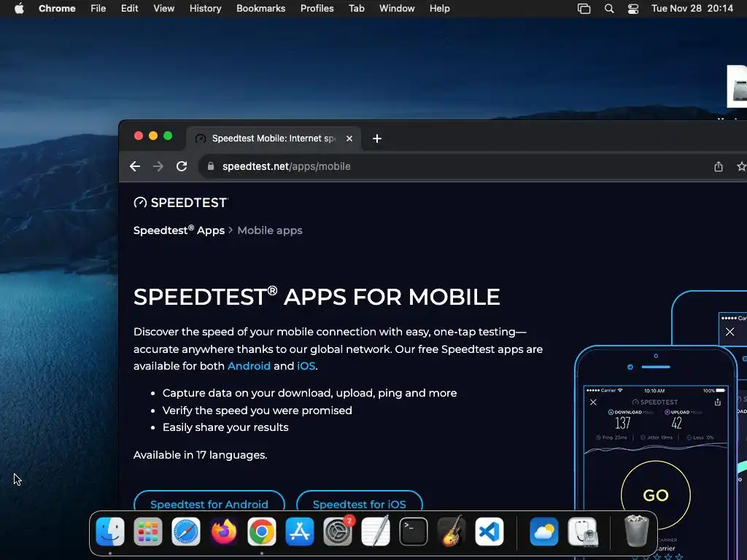The width and height of the screenshot is (747, 560).
Task: Click the 'SPEEDTEST® APPS FOR MOBILE' heading
Action: (317, 297)
